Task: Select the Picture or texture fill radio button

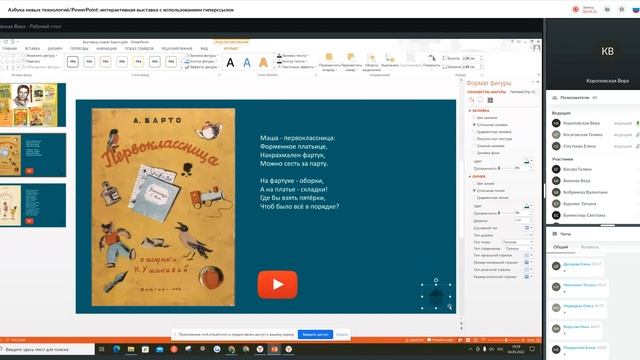Action: [474, 138]
